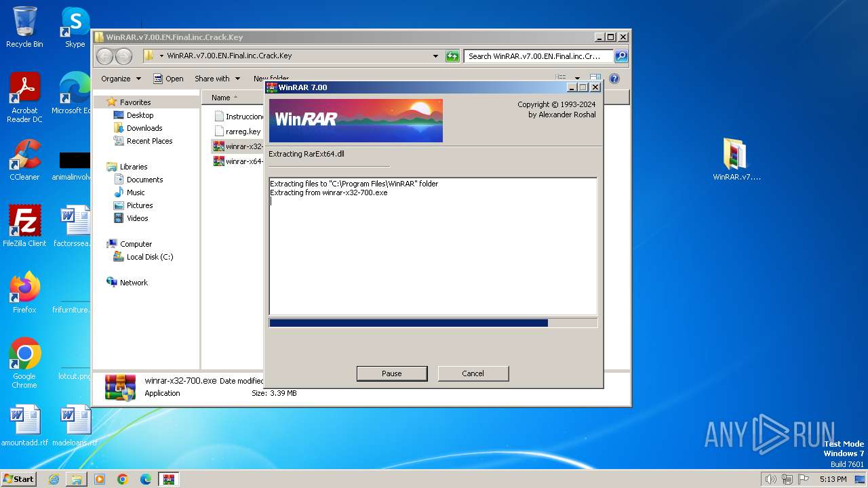Click the search magnifier icon
Screen dimensions: 868x488
tap(621, 56)
